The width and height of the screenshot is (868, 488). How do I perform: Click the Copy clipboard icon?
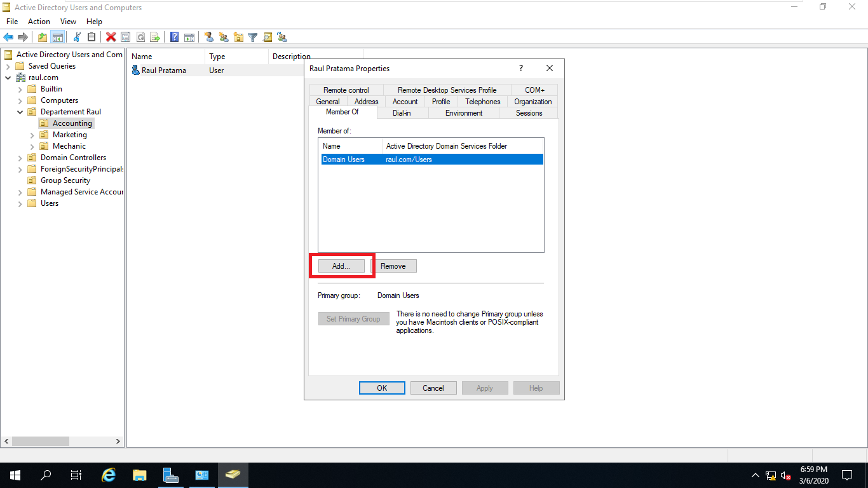92,37
